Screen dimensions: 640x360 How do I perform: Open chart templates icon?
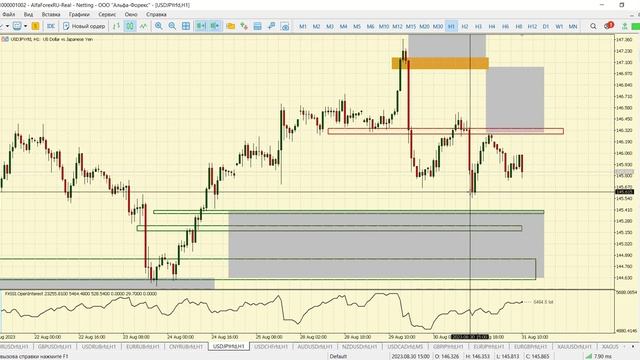tap(258, 26)
